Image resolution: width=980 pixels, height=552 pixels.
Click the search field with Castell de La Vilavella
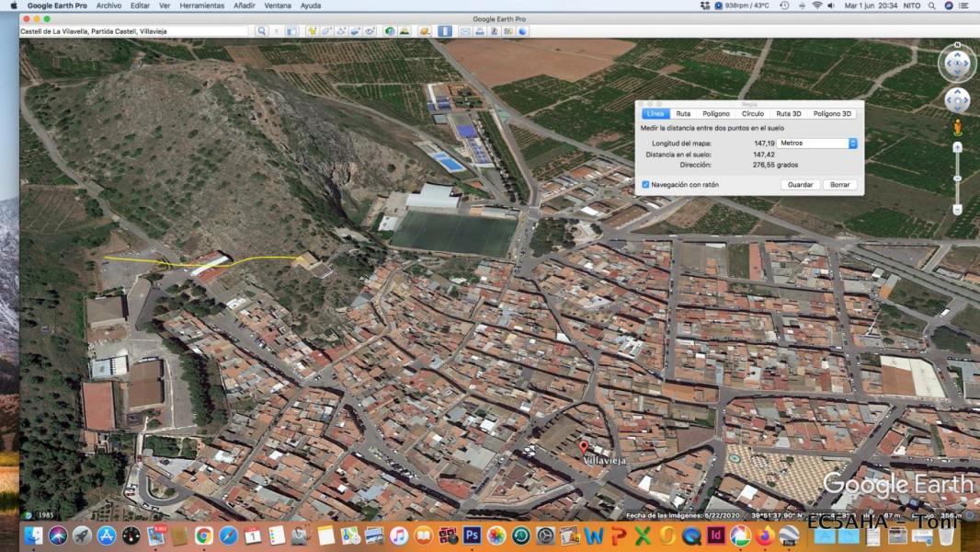[134, 31]
